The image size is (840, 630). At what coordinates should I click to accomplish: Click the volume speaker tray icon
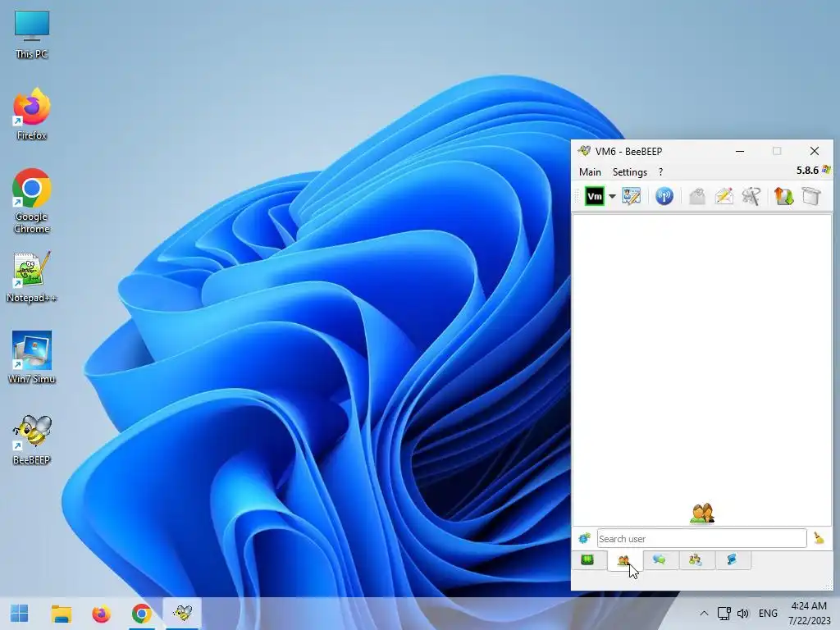pos(743,614)
